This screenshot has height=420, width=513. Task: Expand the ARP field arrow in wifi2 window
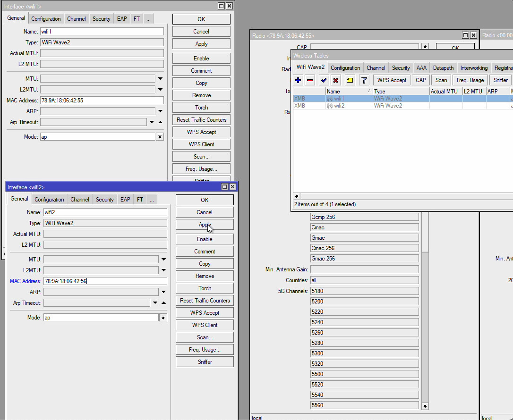(x=163, y=292)
